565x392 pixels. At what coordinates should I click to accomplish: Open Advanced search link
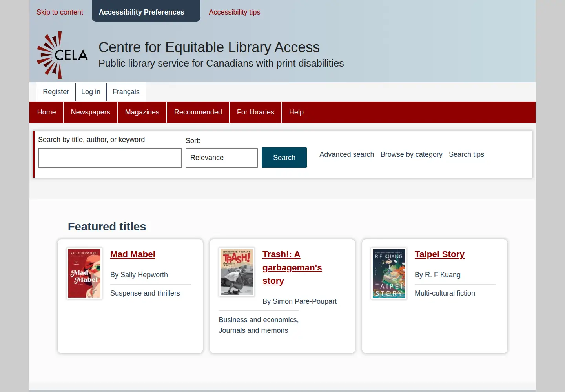(347, 154)
